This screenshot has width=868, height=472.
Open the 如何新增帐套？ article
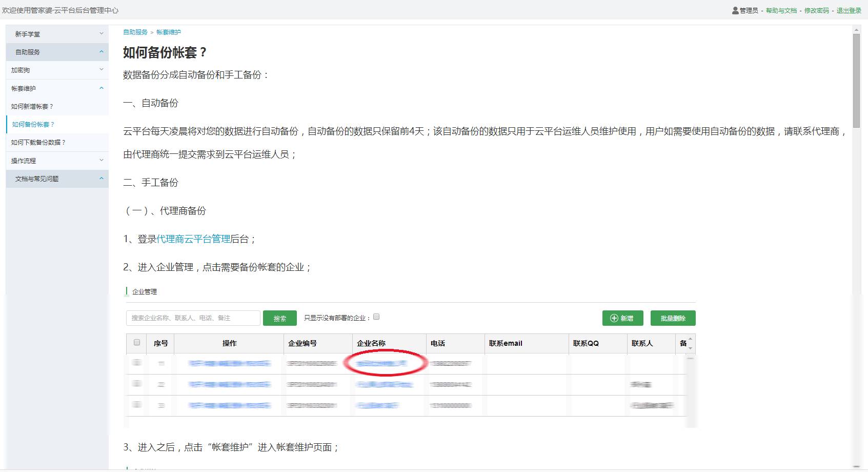(x=32, y=106)
